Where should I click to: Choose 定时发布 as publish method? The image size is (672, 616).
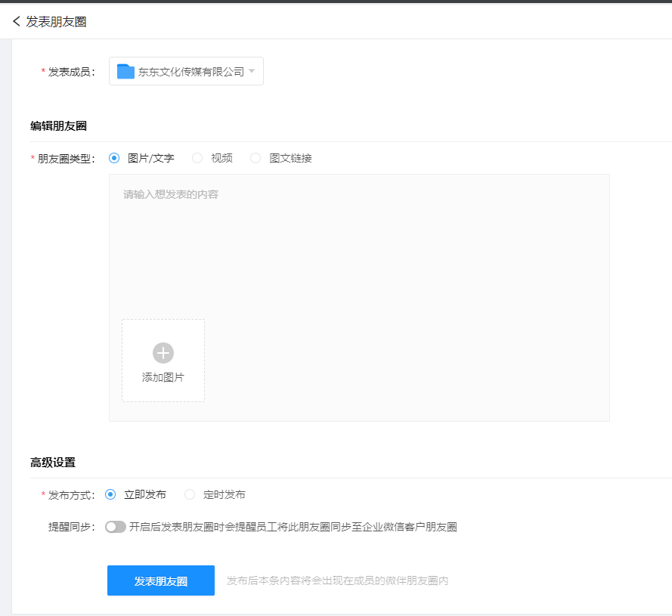tap(189, 494)
